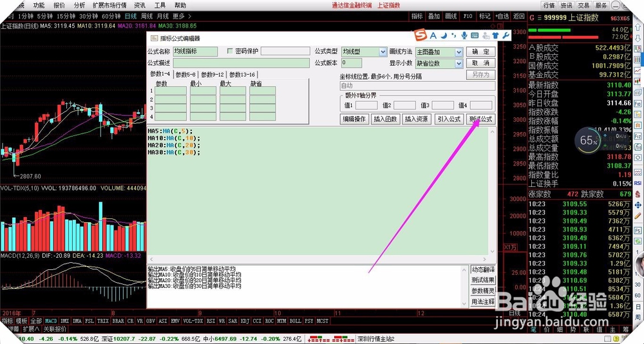The height and width of the screenshot is (344, 644).
Task: Click the 公式版本 input field
Action: click(352, 63)
